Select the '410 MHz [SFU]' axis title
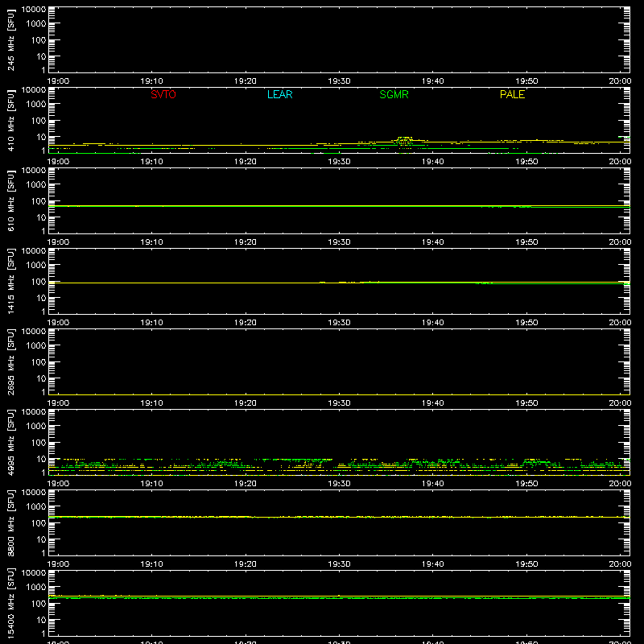This screenshot has width=644, height=644. tap(10, 120)
